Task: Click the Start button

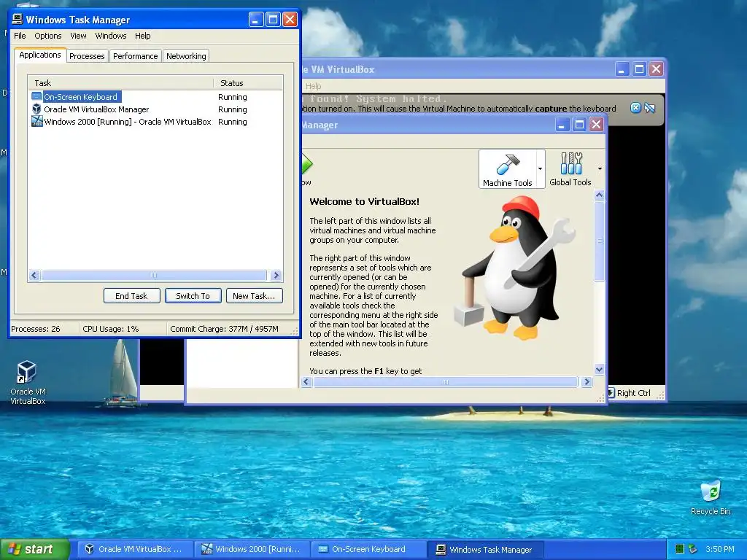Action: [x=35, y=549]
